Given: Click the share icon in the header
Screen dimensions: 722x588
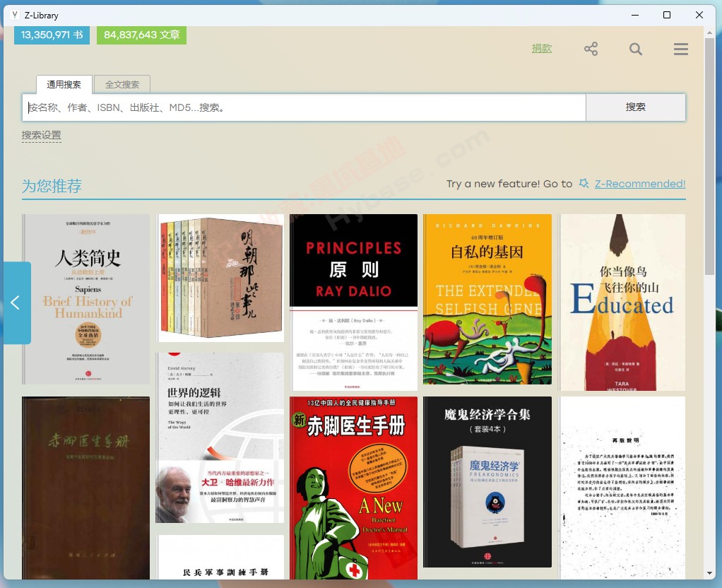Looking at the screenshot, I should click(591, 49).
